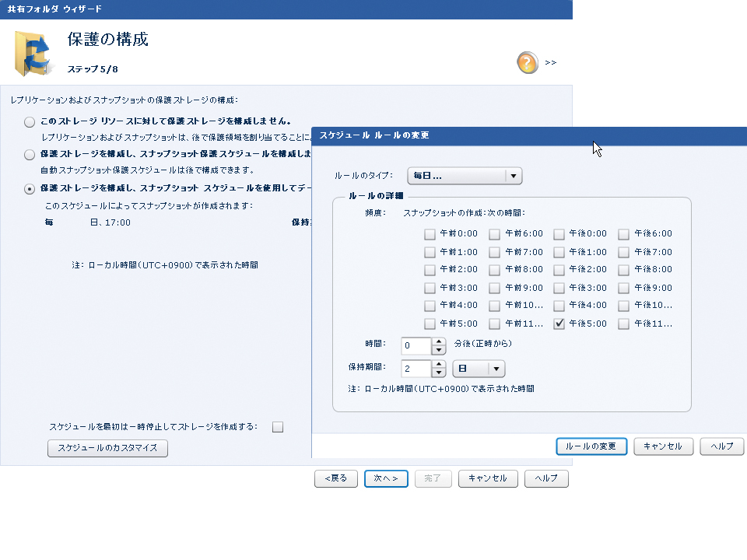Decrease the 保持期間 spinner value
The image size is (747, 560).
point(439,373)
